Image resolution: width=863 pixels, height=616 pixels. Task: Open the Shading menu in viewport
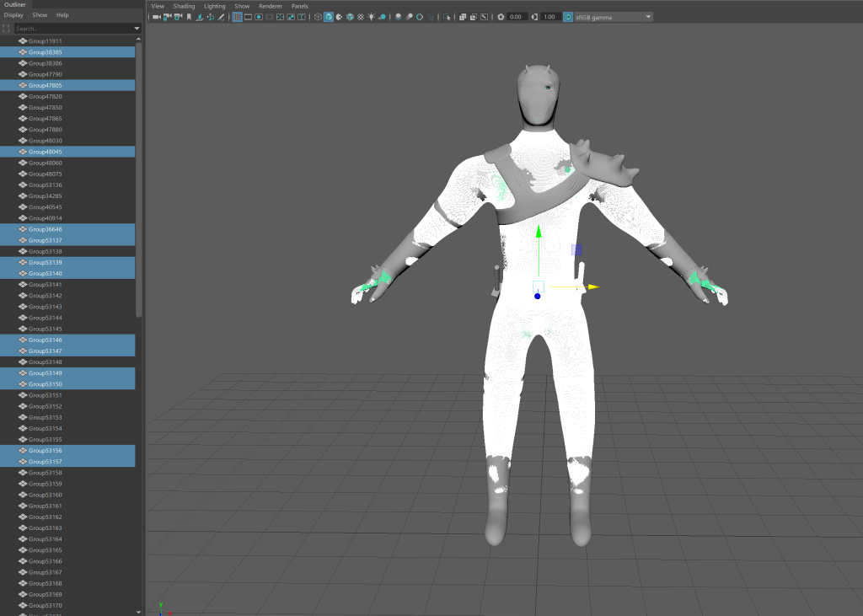pos(184,6)
